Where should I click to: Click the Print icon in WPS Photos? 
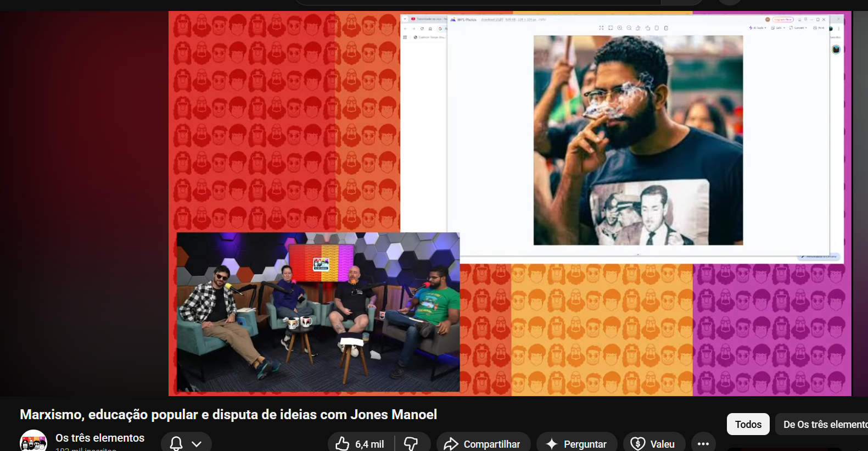[x=819, y=27]
